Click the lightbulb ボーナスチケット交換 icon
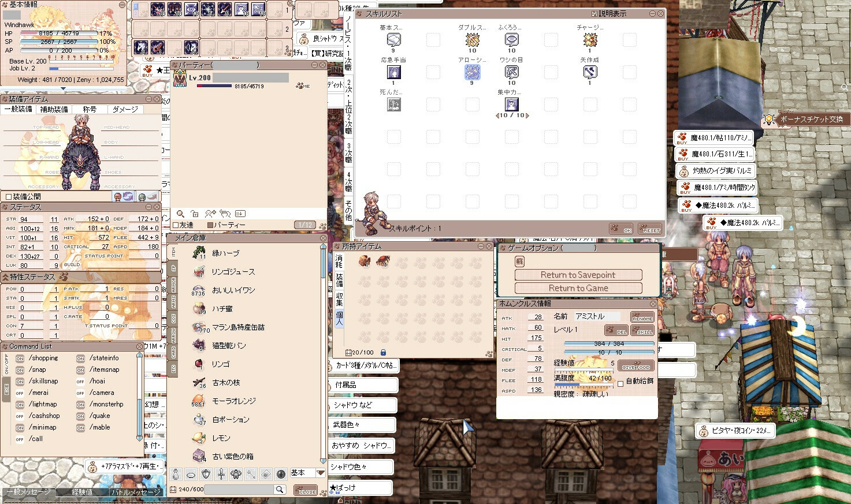The image size is (851, 504). 769,119
